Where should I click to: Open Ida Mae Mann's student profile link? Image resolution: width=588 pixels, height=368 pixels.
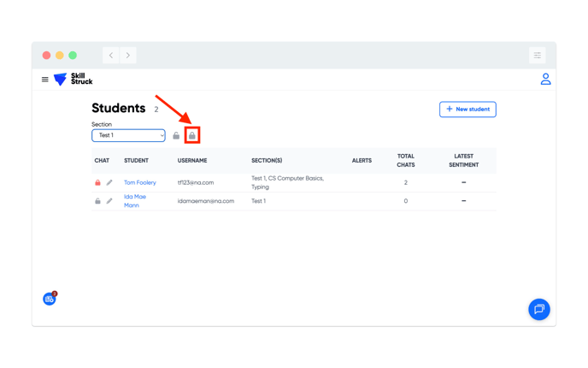coord(134,201)
